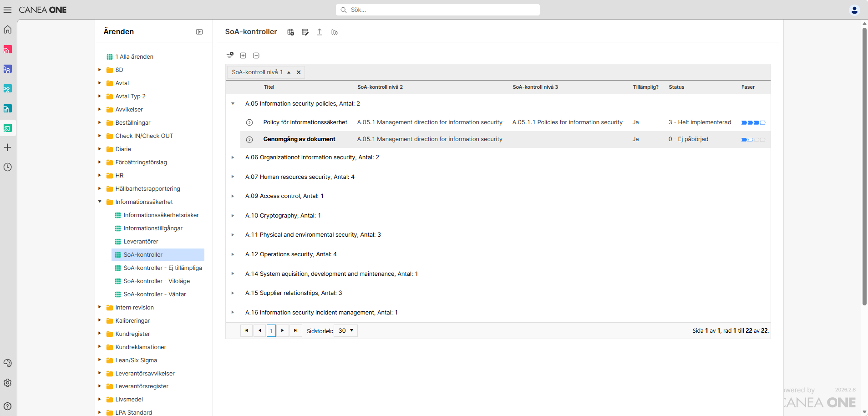Expand all groups with plus box
Viewport: 868px width, 416px height.
tap(243, 56)
